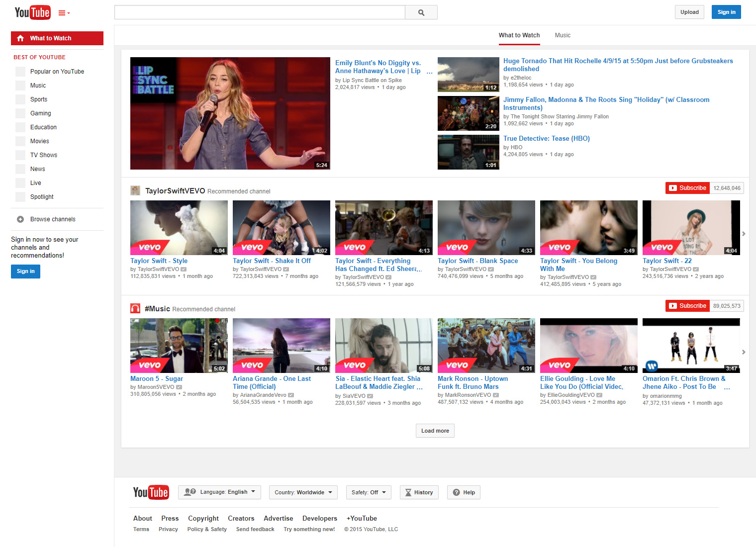The width and height of the screenshot is (756, 547).
Task: Open the Safety: Off dropdown
Action: [368, 492]
